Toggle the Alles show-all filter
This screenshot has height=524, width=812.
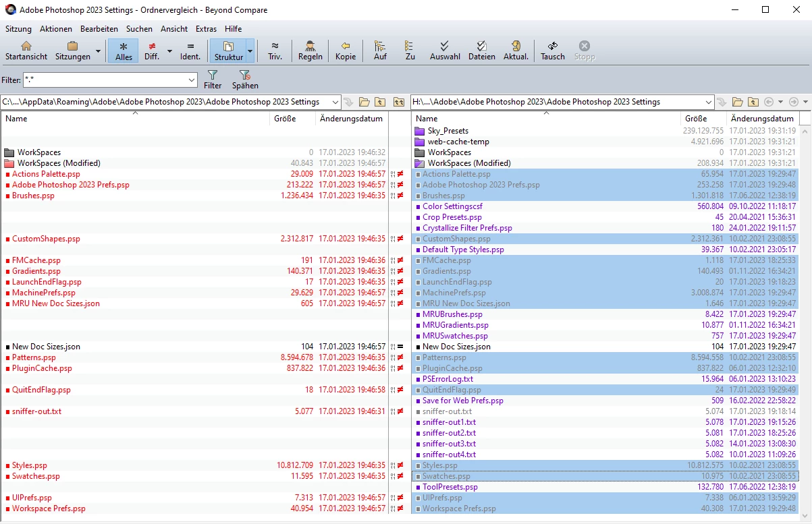(x=124, y=51)
